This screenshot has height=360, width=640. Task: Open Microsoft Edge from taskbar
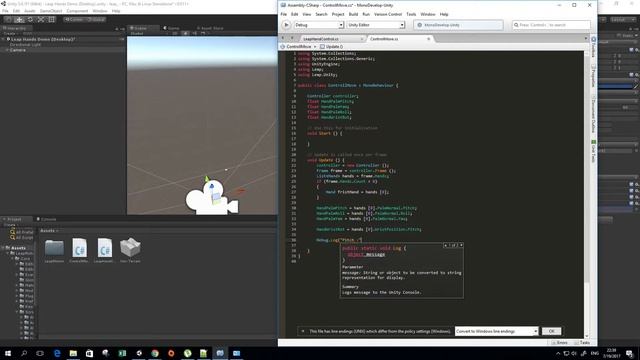point(57,353)
